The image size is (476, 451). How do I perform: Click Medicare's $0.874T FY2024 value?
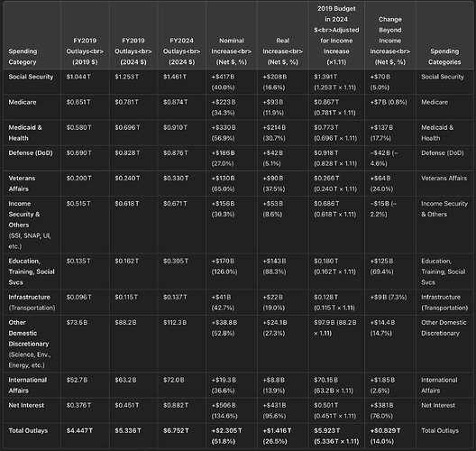[175, 102]
